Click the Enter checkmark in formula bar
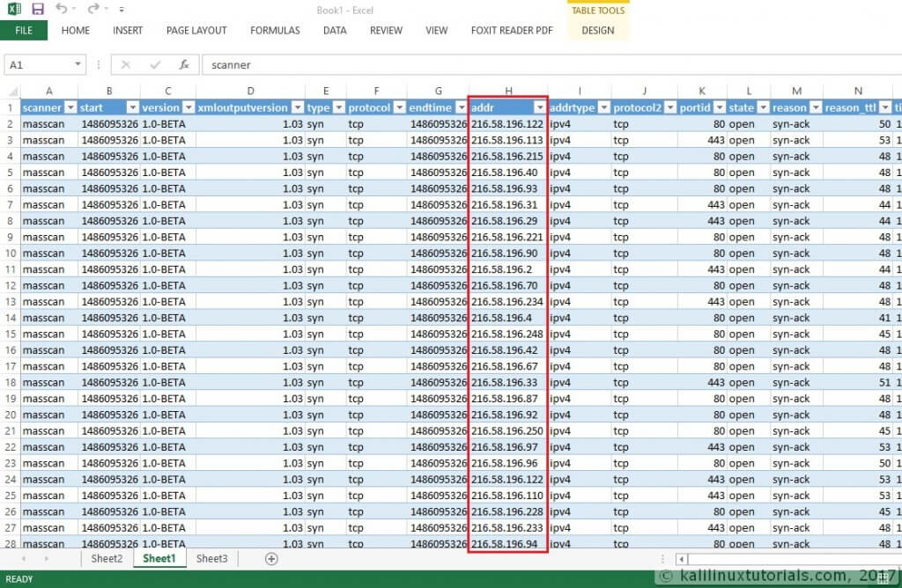The image size is (902, 588). click(155, 65)
